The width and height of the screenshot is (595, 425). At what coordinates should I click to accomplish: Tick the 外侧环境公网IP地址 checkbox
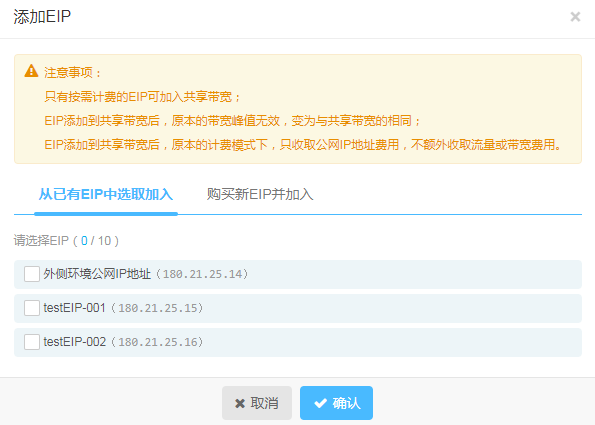tap(32, 274)
